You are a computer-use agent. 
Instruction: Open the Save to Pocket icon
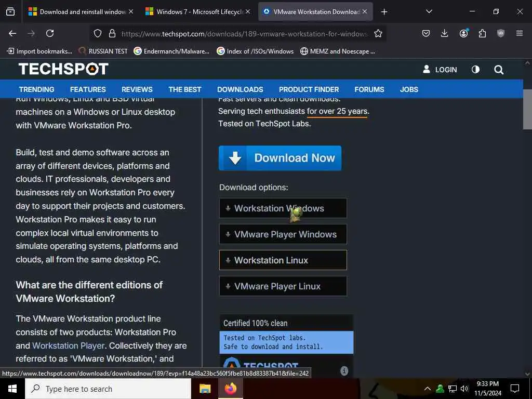click(x=426, y=33)
